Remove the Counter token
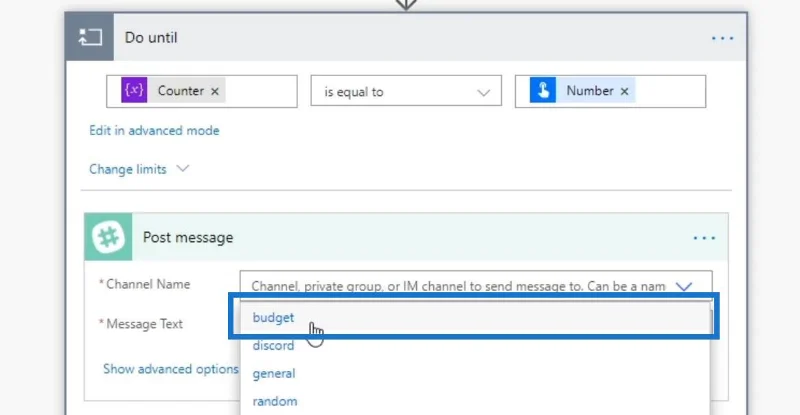The image size is (800, 415). pos(215,91)
